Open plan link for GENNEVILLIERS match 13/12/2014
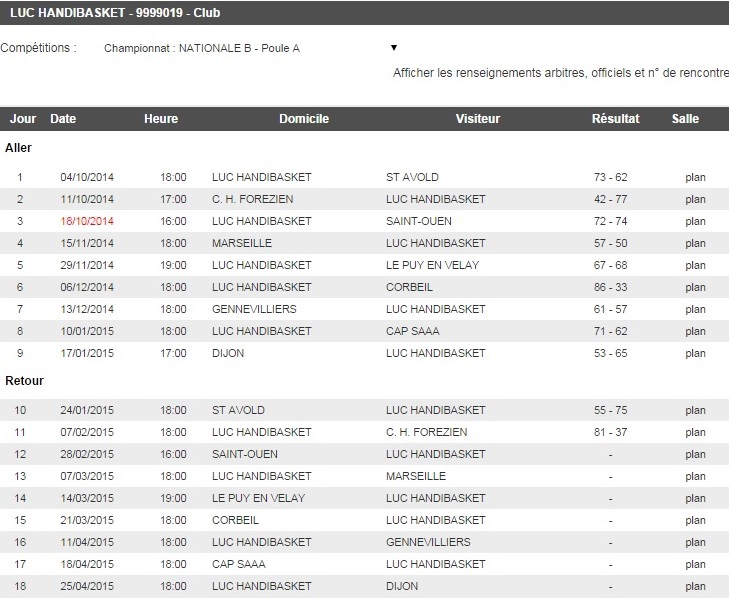The width and height of the screenshot is (729, 598). click(x=695, y=309)
